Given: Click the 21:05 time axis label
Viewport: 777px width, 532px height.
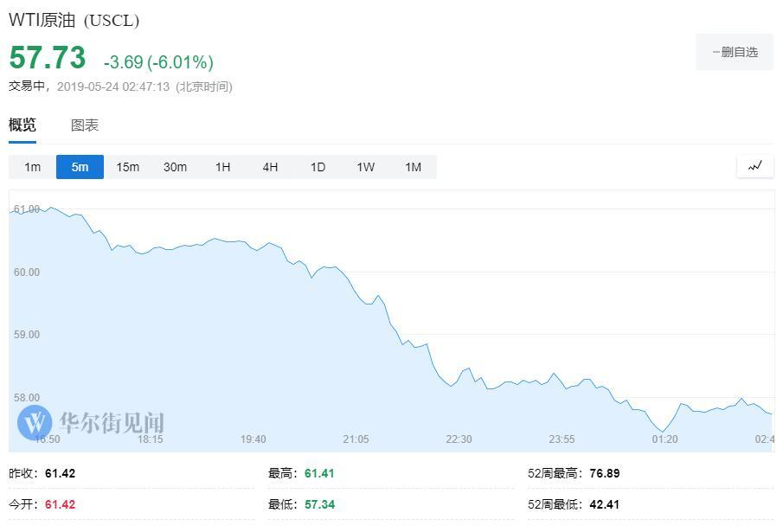Looking at the screenshot, I should coord(356,439).
